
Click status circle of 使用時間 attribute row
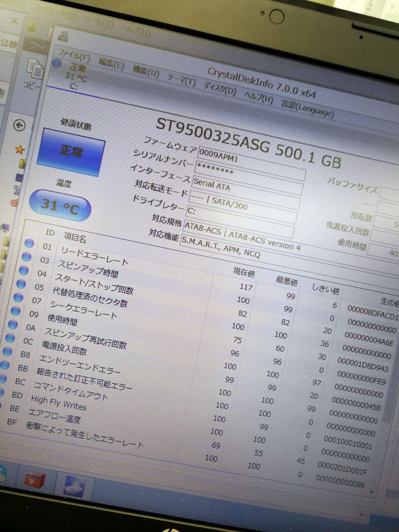(x=16, y=311)
